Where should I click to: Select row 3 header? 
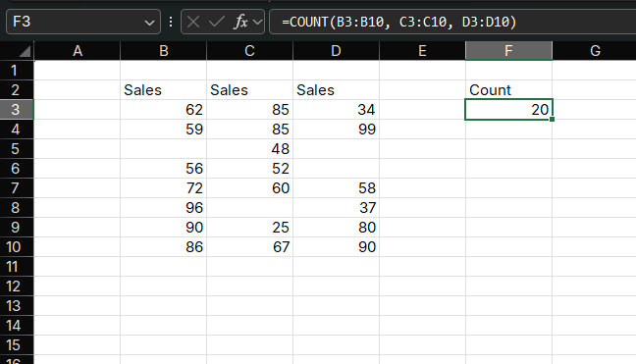click(17, 110)
